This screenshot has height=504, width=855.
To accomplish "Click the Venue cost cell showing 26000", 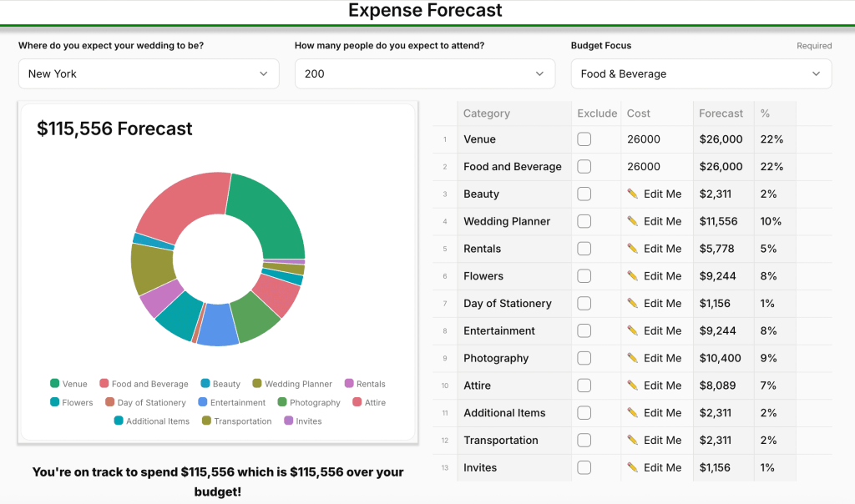I will tap(644, 139).
